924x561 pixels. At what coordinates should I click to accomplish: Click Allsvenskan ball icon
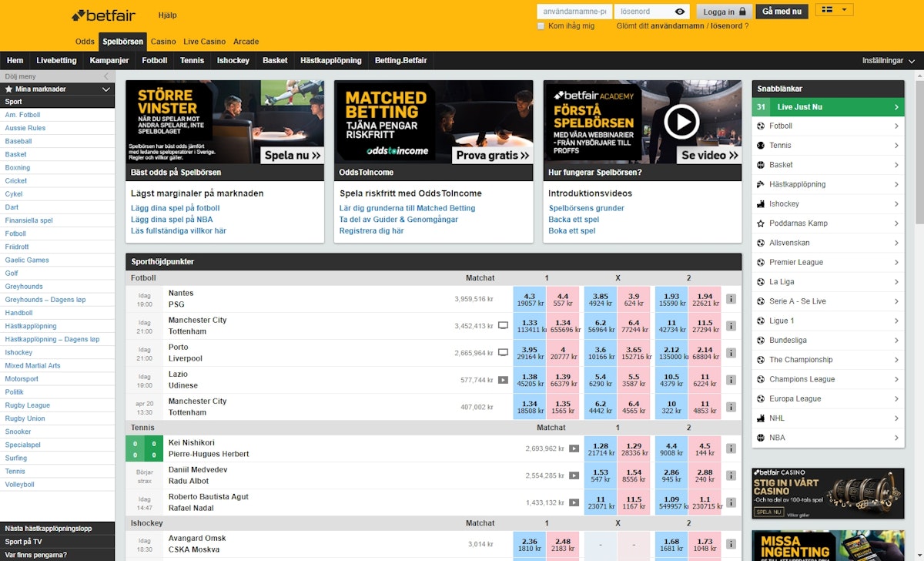(761, 243)
